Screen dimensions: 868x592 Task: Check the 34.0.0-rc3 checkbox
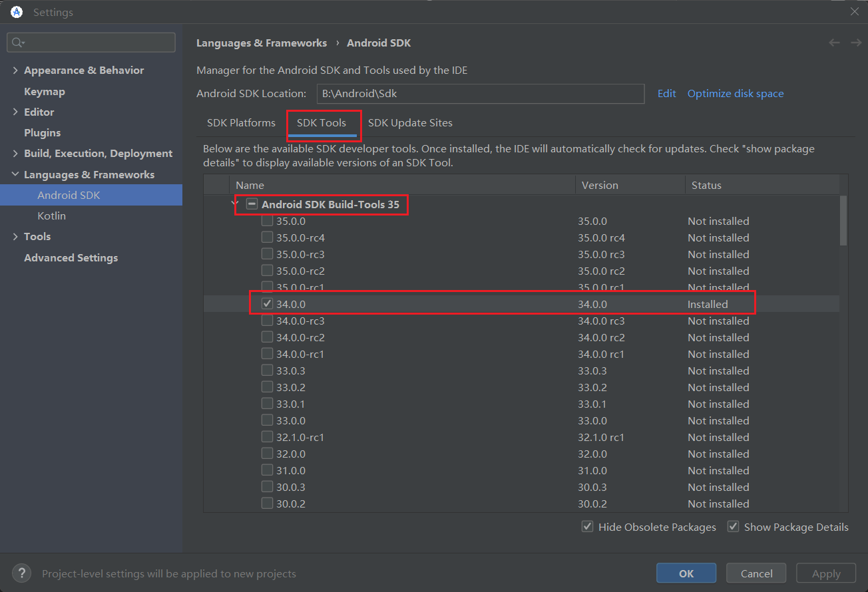267,321
